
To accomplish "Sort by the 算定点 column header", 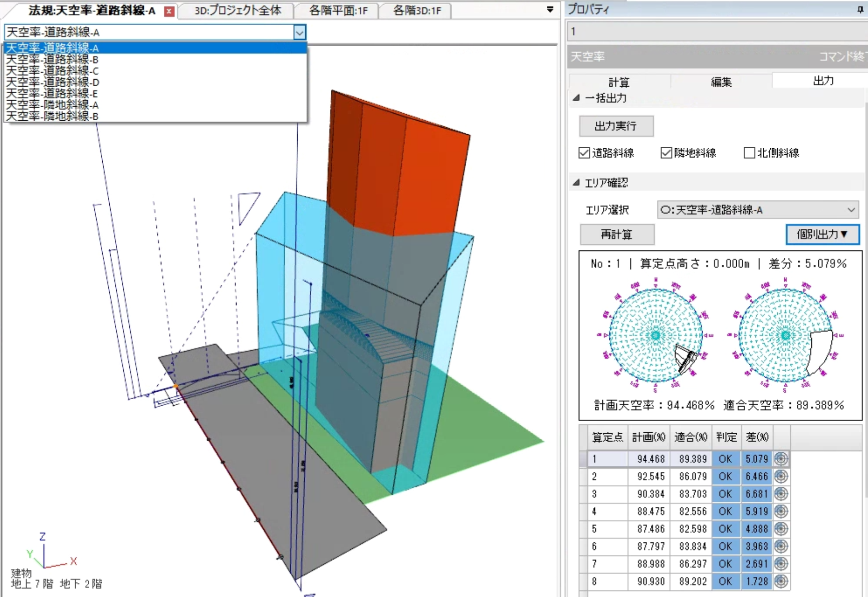I will (607, 437).
